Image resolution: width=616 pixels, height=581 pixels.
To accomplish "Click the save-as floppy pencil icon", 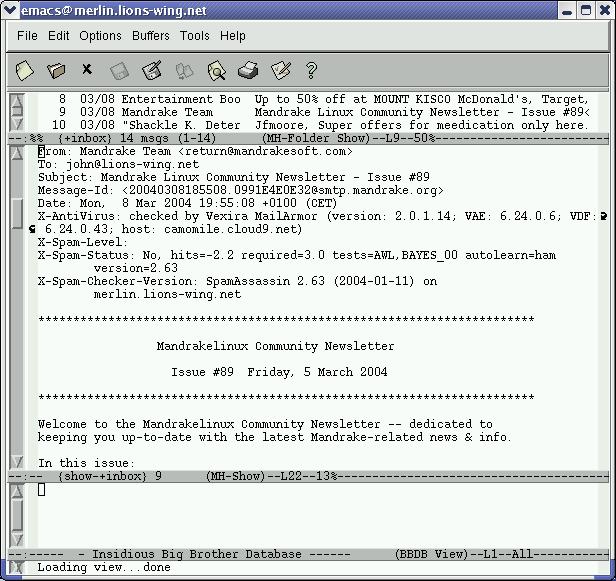I will (152, 70).
